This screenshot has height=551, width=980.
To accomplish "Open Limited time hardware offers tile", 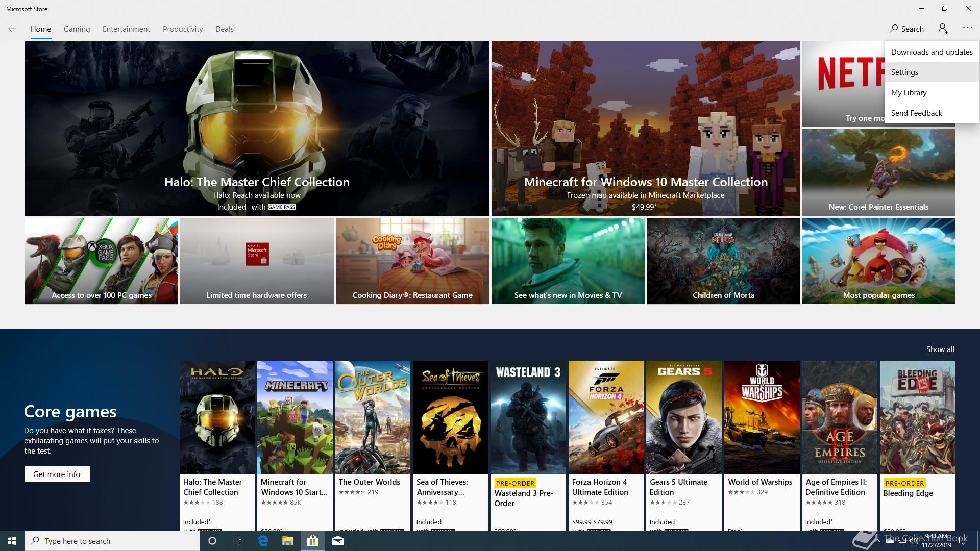I will click(257, 261).
